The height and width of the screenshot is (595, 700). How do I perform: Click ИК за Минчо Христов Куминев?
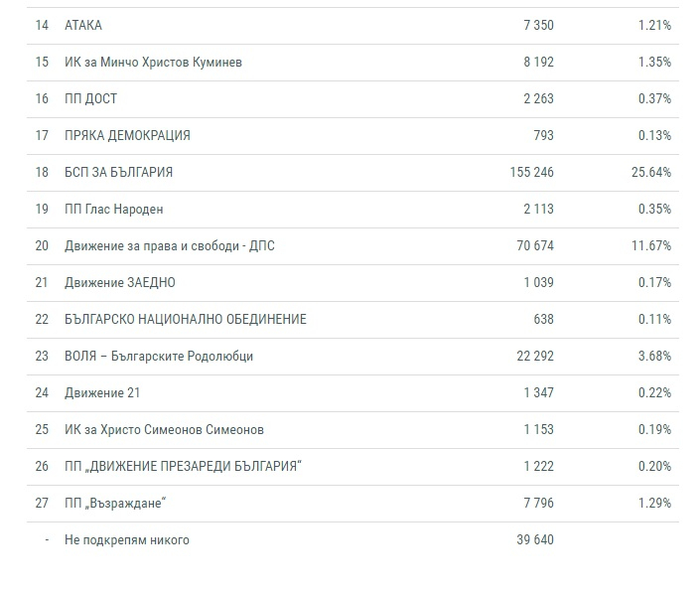[153, 63]
